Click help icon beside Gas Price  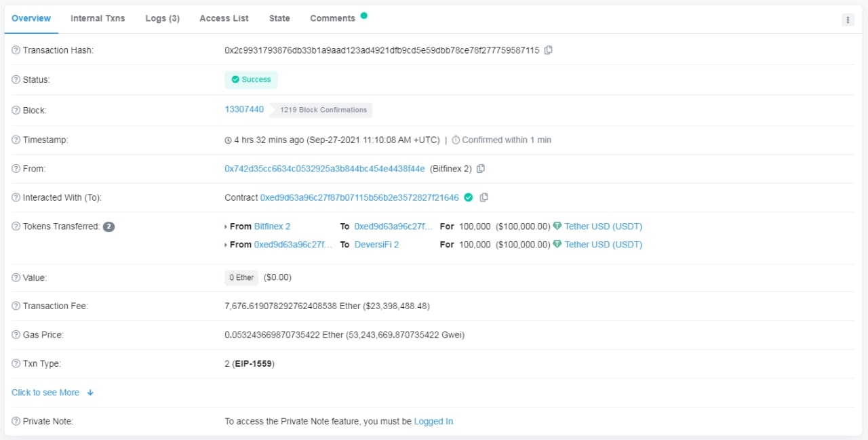tap(16, 335)
